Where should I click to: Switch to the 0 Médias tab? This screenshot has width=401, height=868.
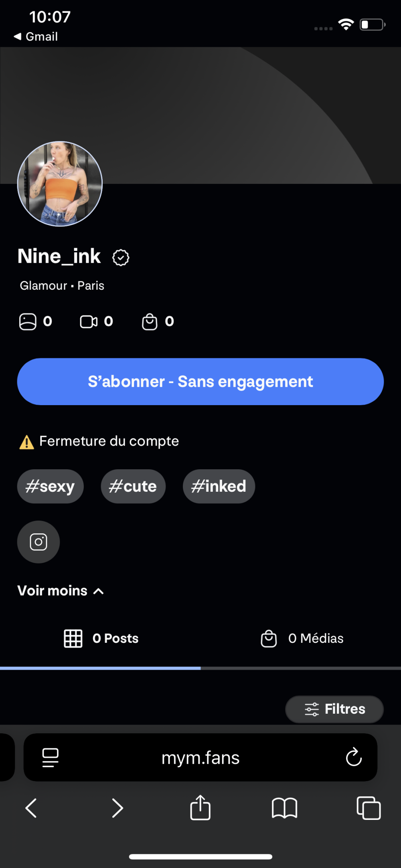[x=302, y=638]
